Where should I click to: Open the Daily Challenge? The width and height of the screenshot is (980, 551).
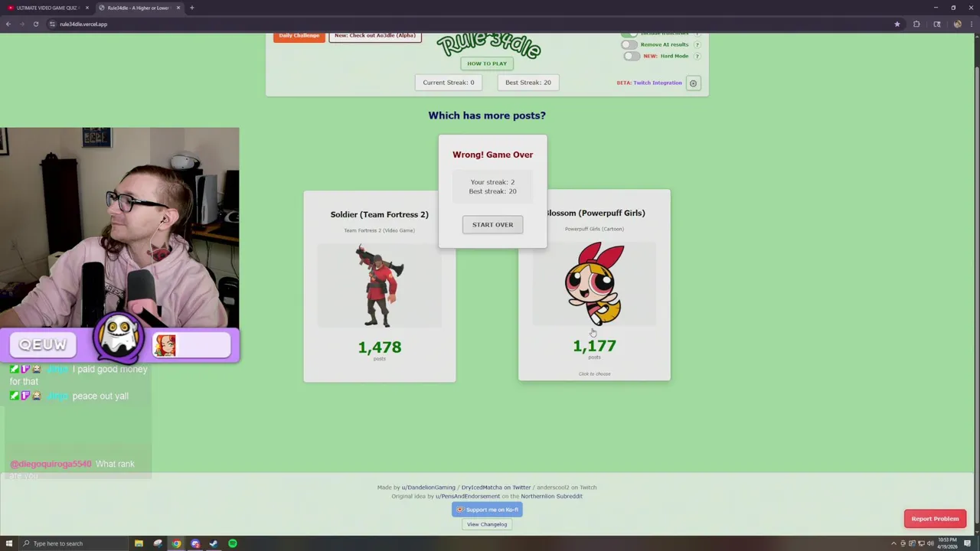(x=299, y=36)
